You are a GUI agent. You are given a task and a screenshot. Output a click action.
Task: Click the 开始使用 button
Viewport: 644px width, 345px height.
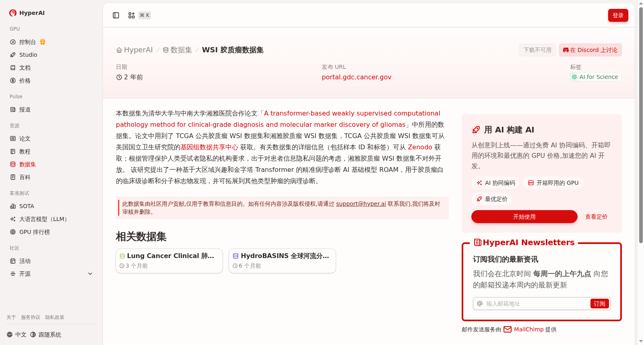[x=524, y=217]
